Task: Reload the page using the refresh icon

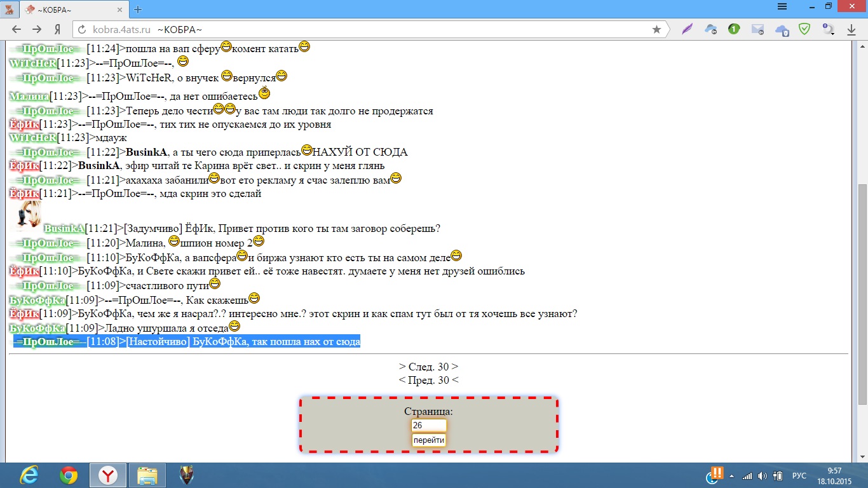Action: 81,29
